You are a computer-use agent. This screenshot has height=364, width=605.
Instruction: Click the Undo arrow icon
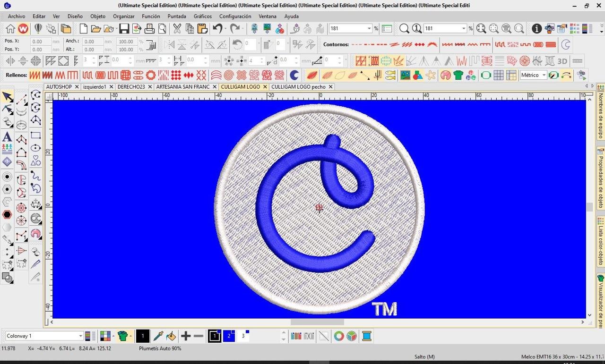[217, 29]
